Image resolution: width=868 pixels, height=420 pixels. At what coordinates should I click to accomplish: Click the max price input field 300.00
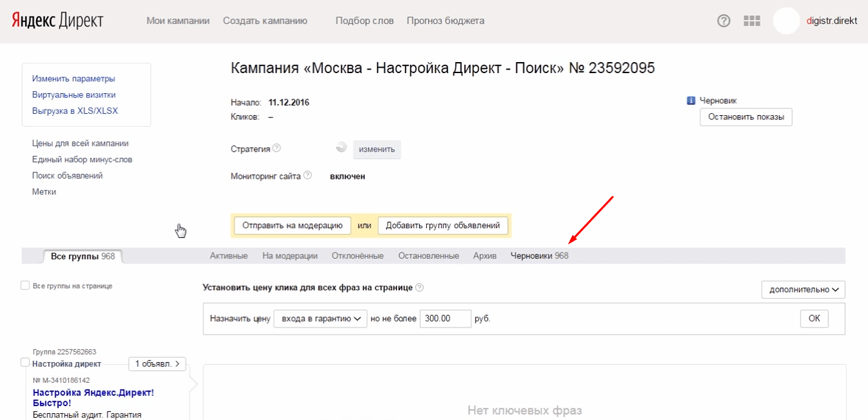[445, 319]
